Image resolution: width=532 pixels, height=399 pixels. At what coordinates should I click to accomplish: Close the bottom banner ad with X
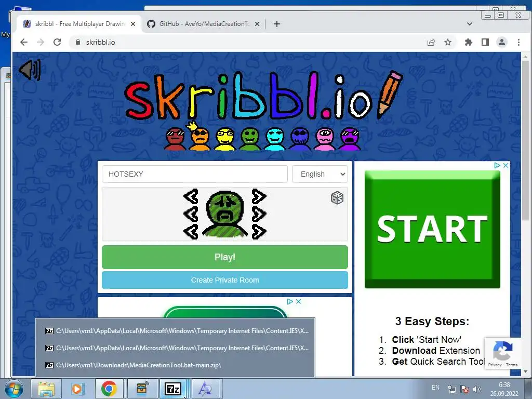(x=299, y=301)
